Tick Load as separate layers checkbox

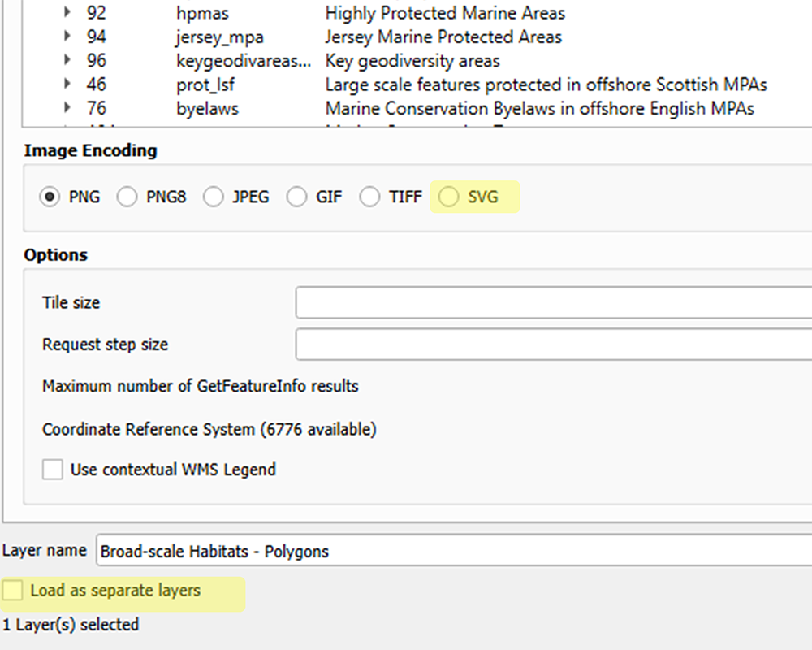click(x=13, y=591)
